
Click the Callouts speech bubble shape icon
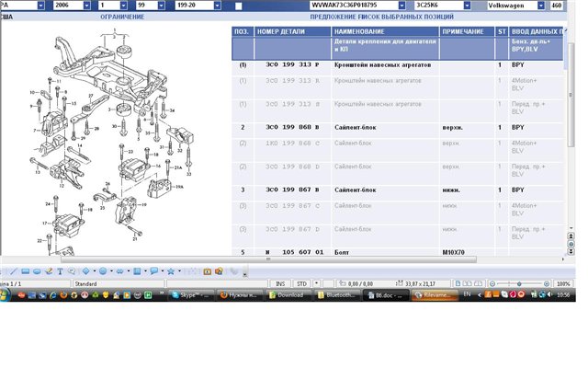tap(153, 271)
